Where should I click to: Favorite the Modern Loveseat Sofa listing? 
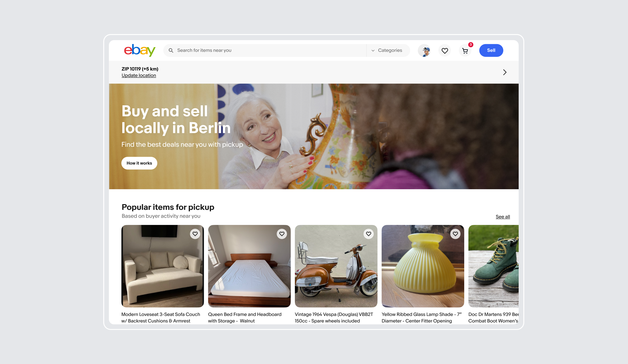[195, 234]
